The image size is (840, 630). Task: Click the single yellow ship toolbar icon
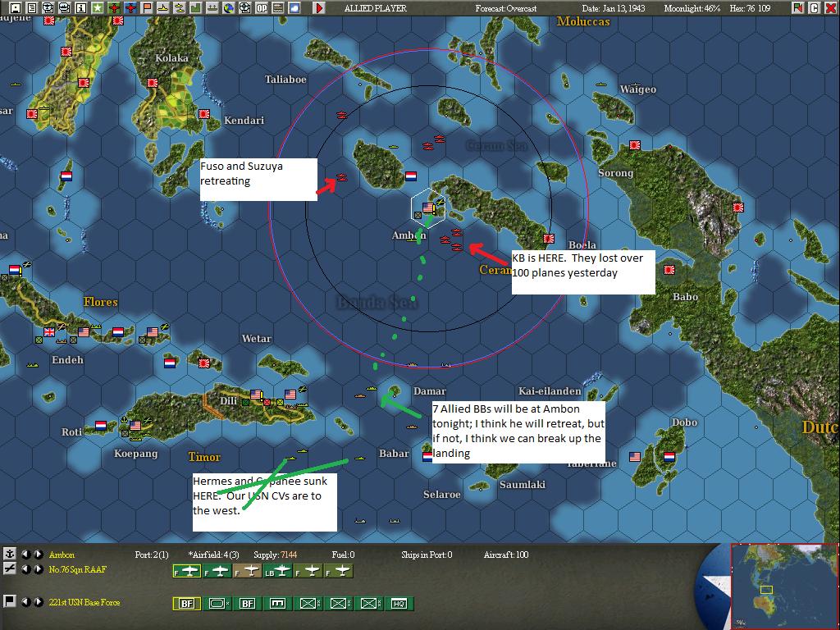point(163,7)
